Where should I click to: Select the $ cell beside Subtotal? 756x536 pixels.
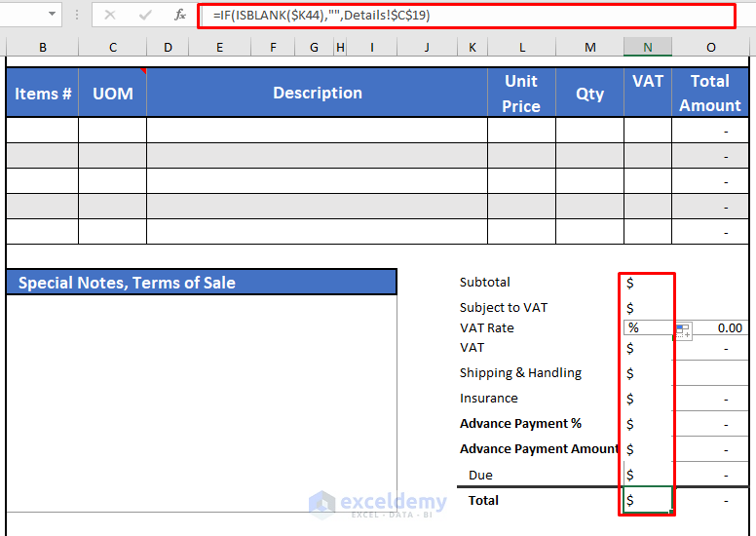pyautogui.click(x=648, y=283)
